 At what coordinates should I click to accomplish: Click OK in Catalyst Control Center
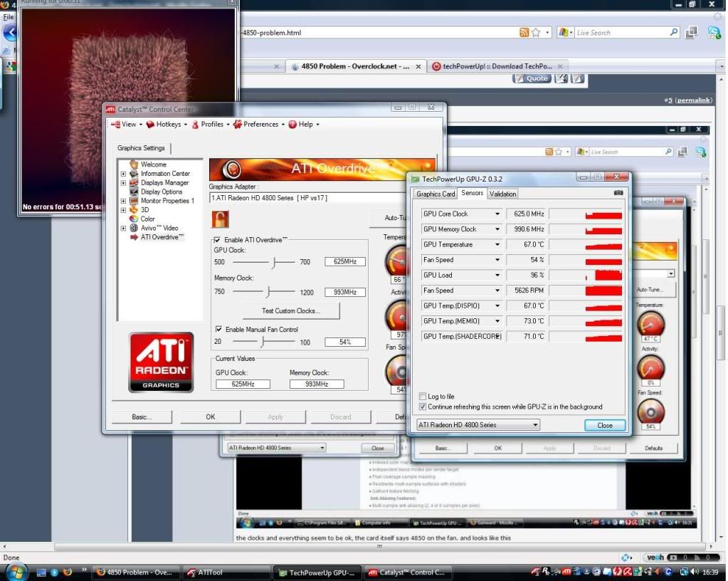coord(211,417)
